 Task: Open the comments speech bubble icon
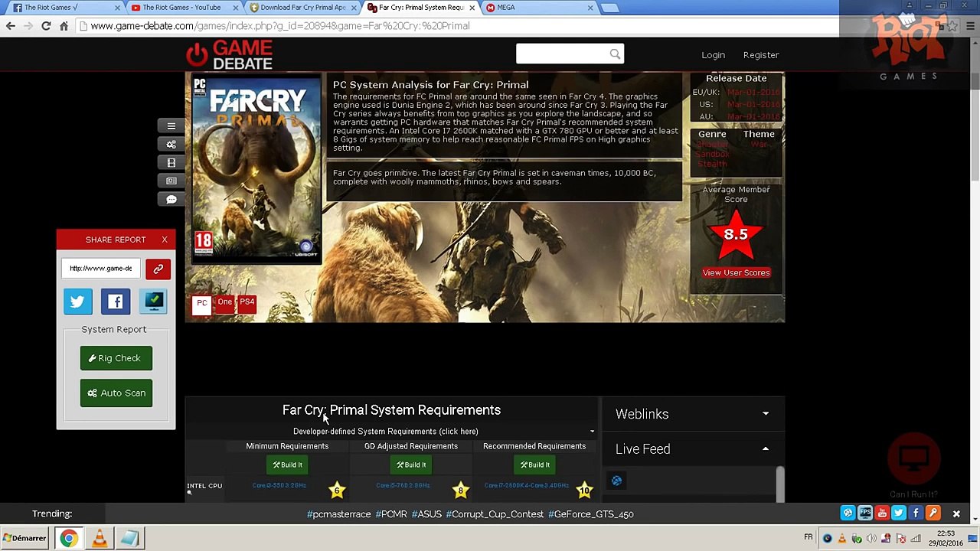pyautogui.click(x=171, y=200)
